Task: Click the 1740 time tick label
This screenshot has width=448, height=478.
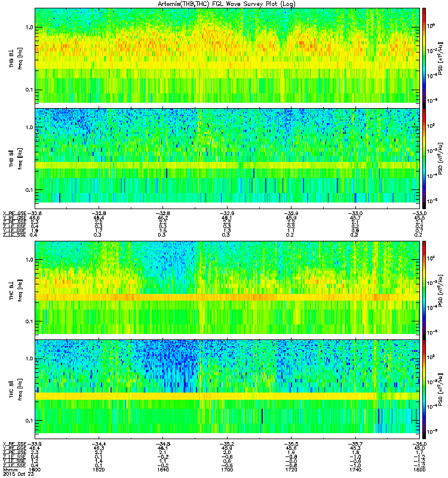Action: 355,470
